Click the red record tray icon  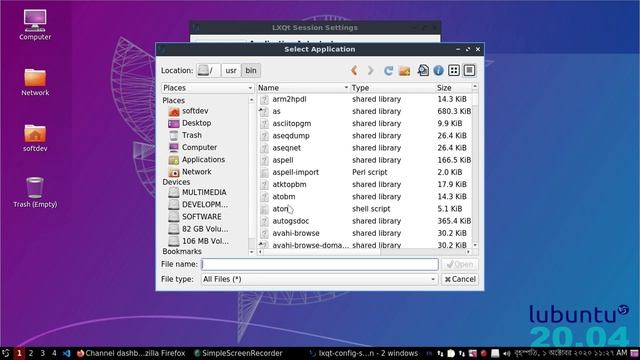[x=484, y=353]
